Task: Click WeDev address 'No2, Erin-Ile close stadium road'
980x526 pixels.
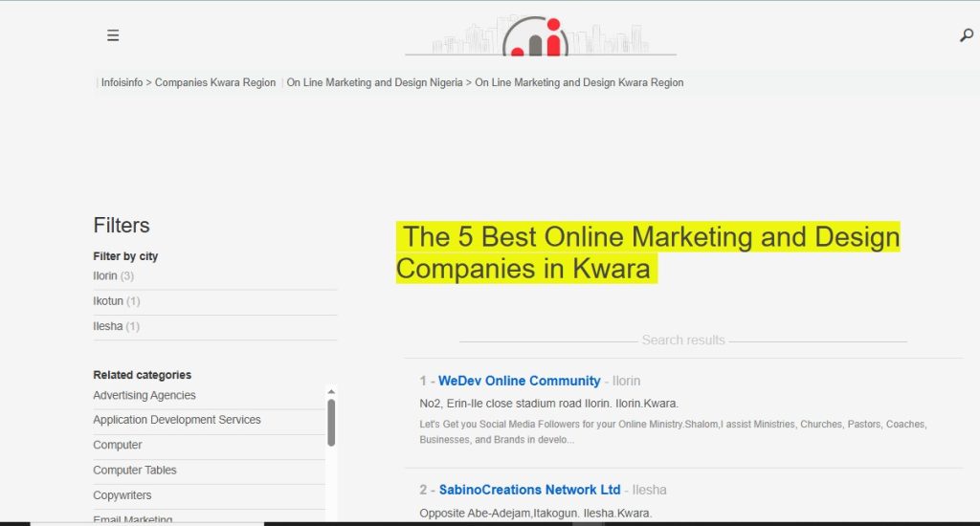Action: 548,404
